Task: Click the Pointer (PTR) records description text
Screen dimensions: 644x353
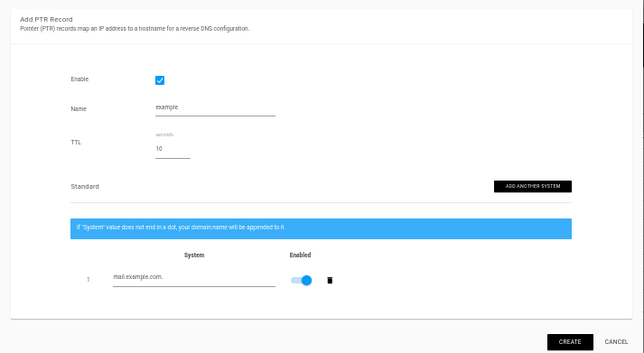Action: pos(135,29)
